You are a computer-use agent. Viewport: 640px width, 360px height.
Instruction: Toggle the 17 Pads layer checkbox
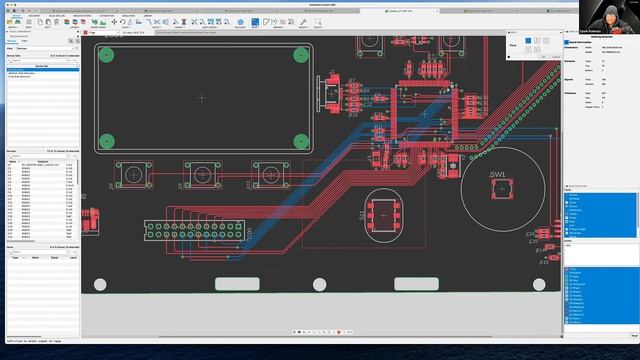567,277
